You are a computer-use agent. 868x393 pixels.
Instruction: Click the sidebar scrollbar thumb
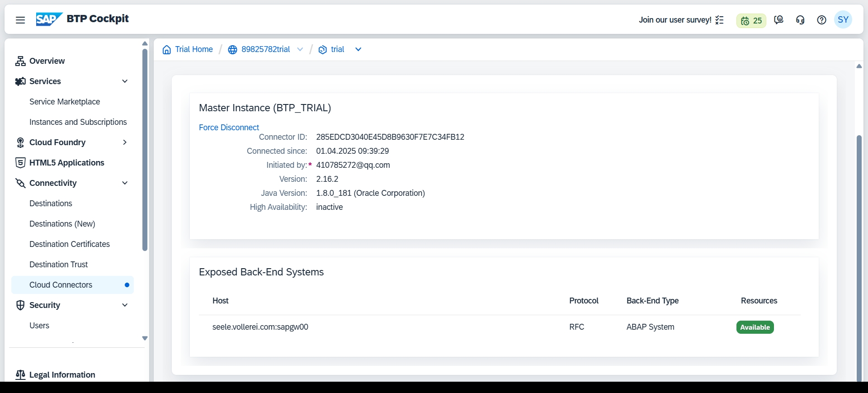click(x=145, y=149)
